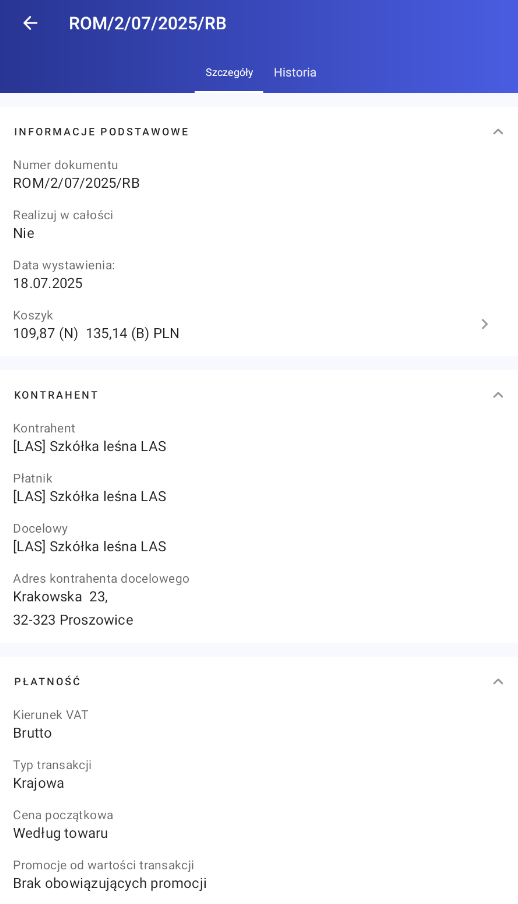Collapse the Płatność section
The height and width of the screenshot is (904, 518).
498,681
